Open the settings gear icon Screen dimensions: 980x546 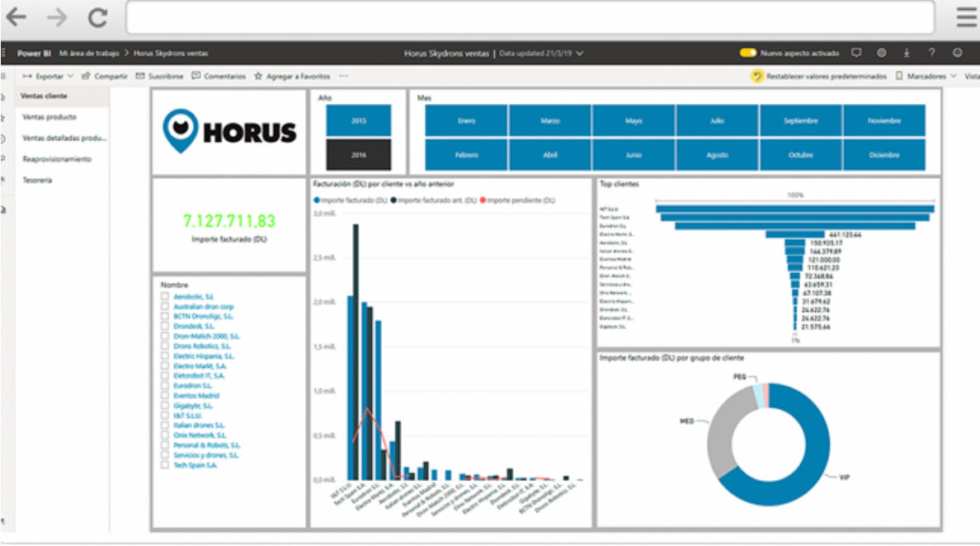click(x=881, y=53)
